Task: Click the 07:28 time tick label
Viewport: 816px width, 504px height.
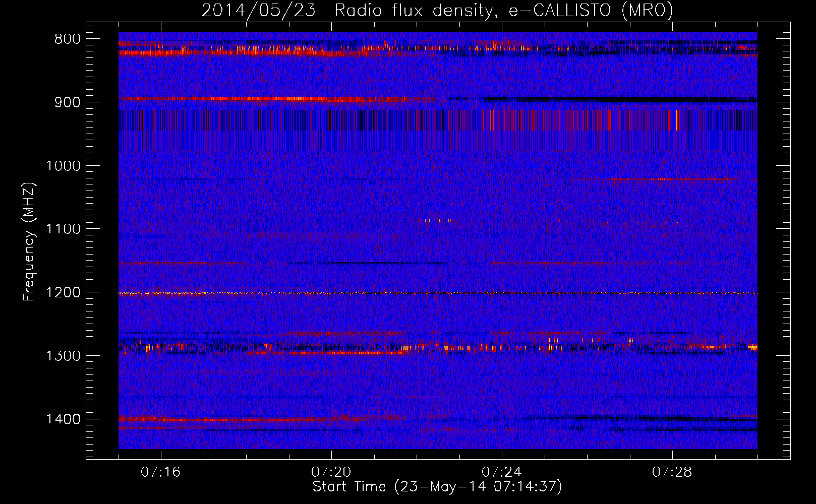Action: pyautogui.click(x=672, y=472)
